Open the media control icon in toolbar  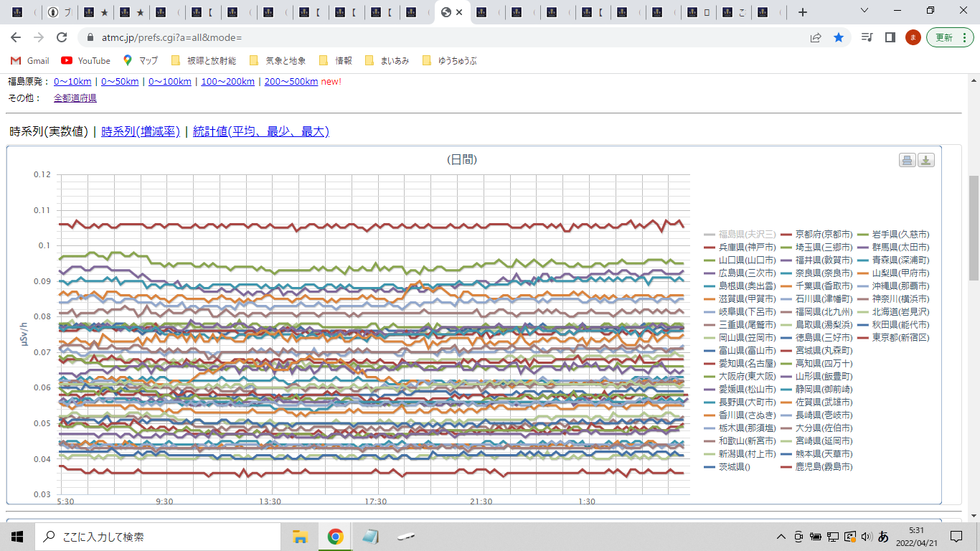tap(867, 37)
